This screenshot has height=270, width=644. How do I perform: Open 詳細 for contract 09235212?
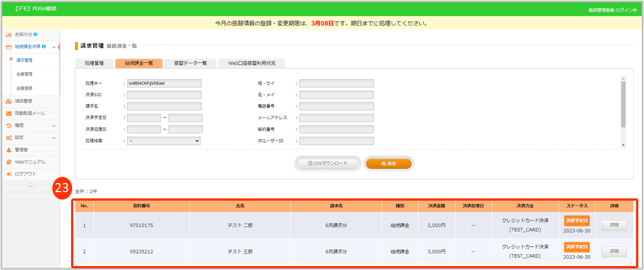[613, 251]
